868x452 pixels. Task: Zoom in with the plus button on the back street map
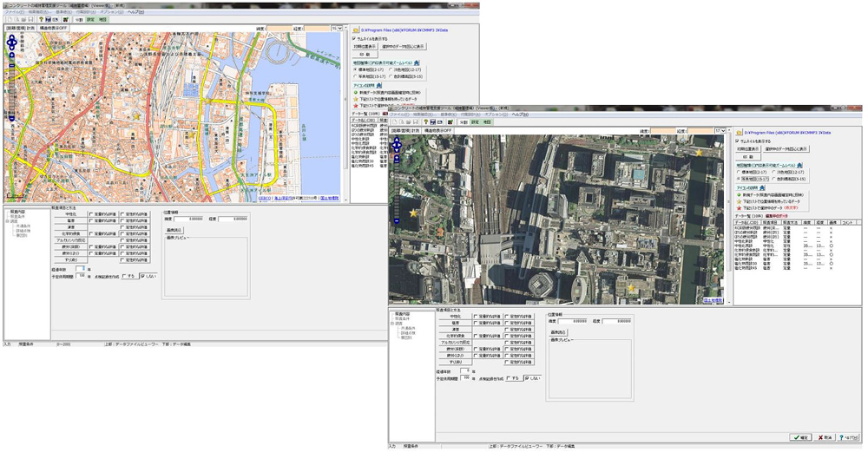pyautogui.click(x=11, y=55)
